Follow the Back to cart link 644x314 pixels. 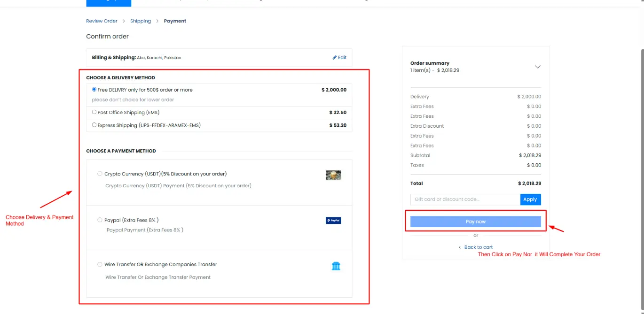coord(478,247)
